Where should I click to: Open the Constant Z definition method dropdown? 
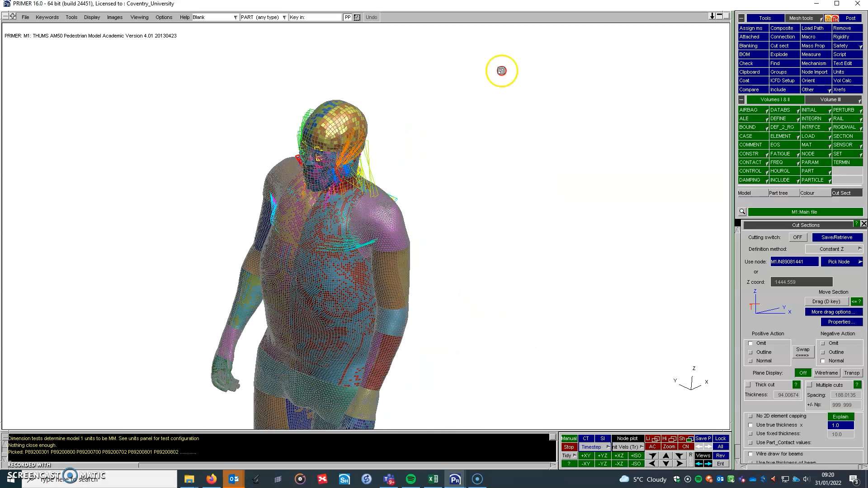pyautogui.click(x=834, y=249)
